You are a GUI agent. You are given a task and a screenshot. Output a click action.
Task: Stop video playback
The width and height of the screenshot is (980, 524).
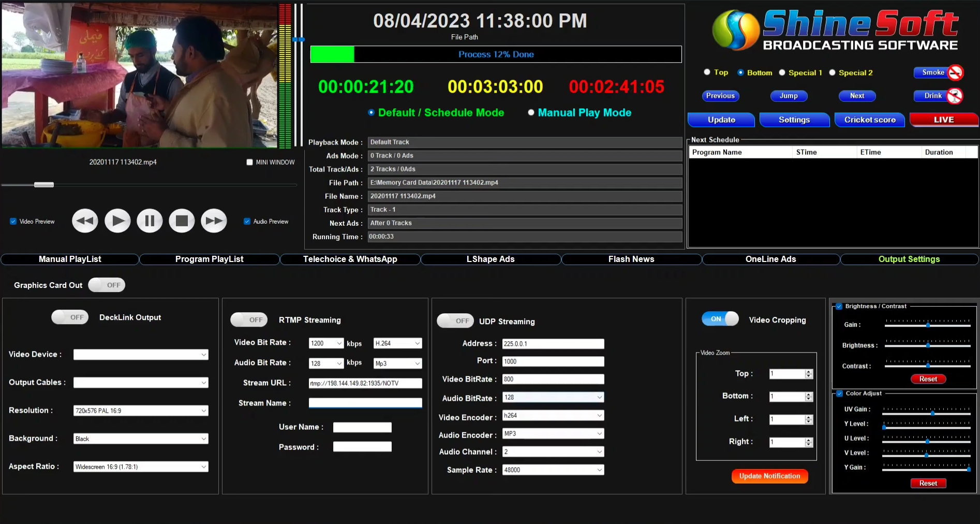[x=182, y=221]
